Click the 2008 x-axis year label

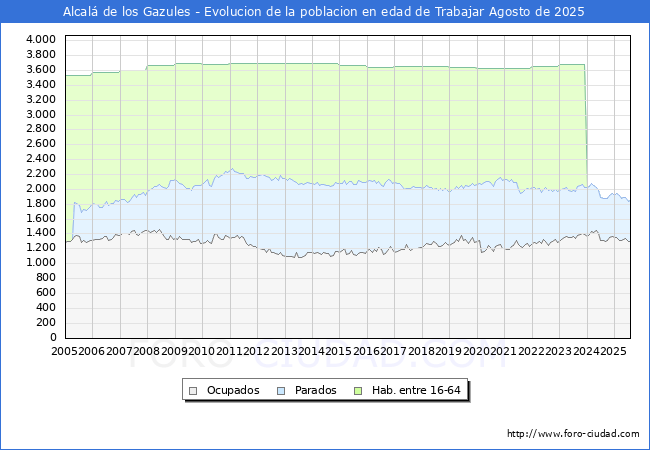147,351
